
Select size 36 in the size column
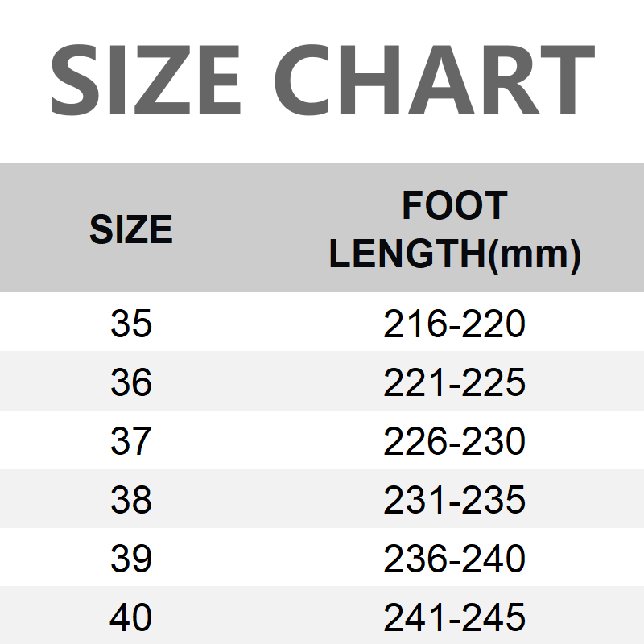(131, 383)
